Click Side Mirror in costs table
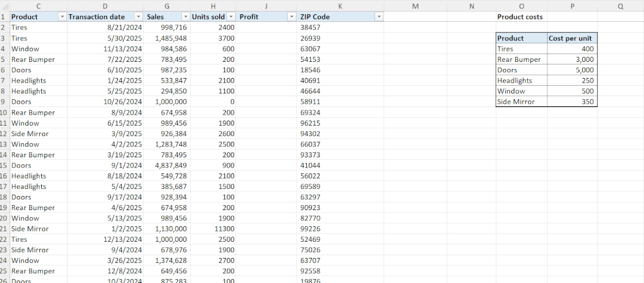 tap(522, 102)
